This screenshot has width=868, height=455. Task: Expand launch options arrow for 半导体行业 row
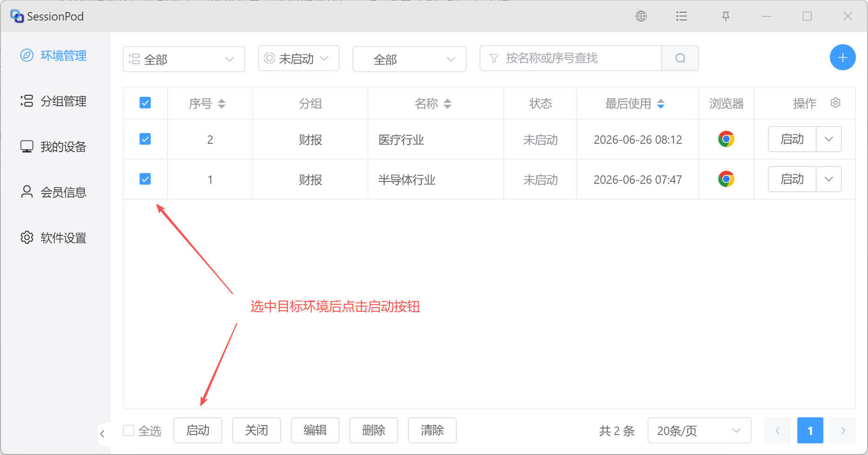[x=828, y=179]
